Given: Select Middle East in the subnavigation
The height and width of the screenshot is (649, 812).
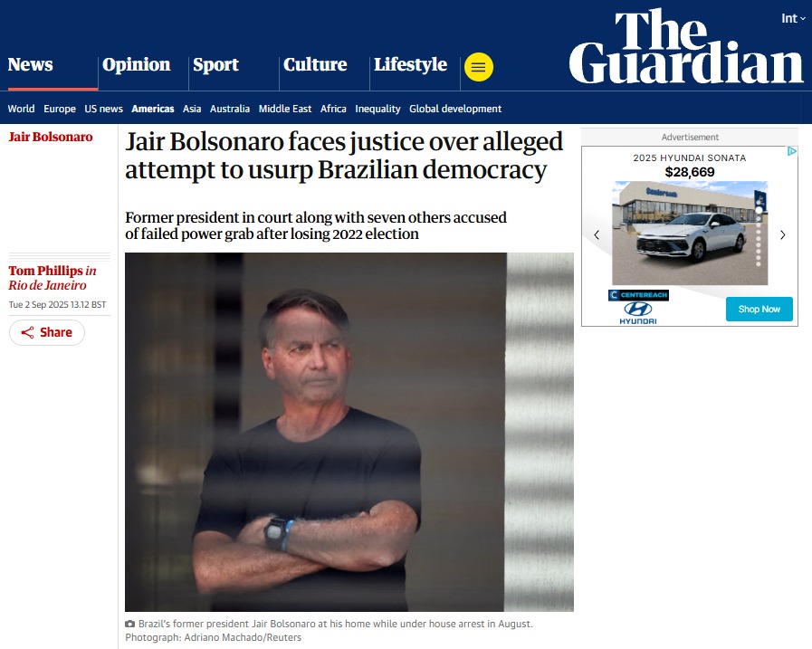Looking at the screenshot, I should [285, 109].
